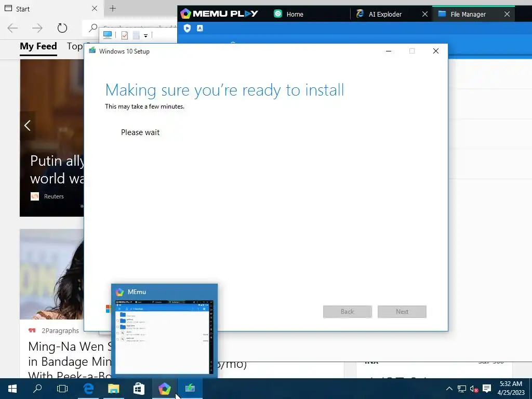Click the Windows 10 Setup taskbar icon
532x399 pixels.
point(190,389)
